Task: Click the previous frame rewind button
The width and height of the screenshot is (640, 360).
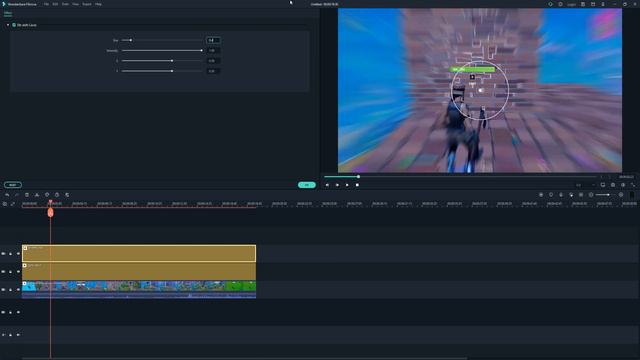Action: [327, 185]
